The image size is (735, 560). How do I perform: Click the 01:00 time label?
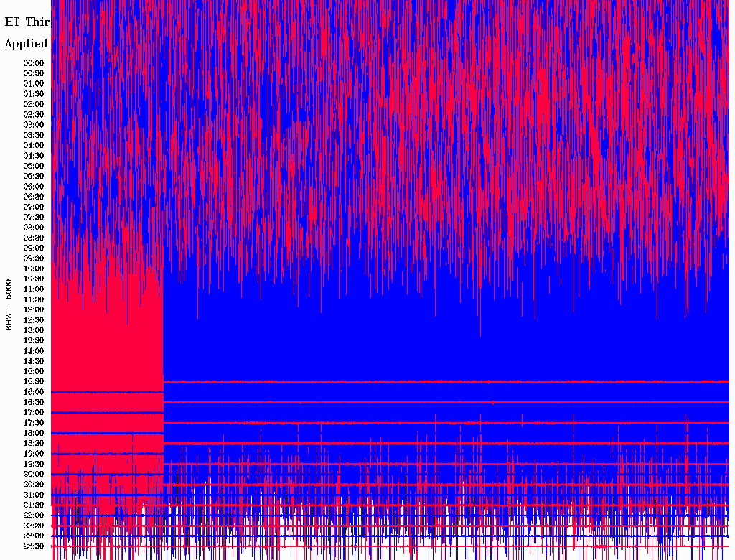coord(34,83)
